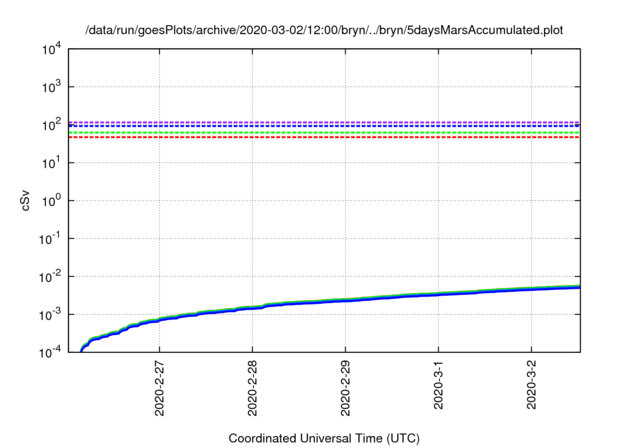640x448 pixels.
Task: Click the 10^-1 y-axis tick label
Action: [x=50, y=239]
